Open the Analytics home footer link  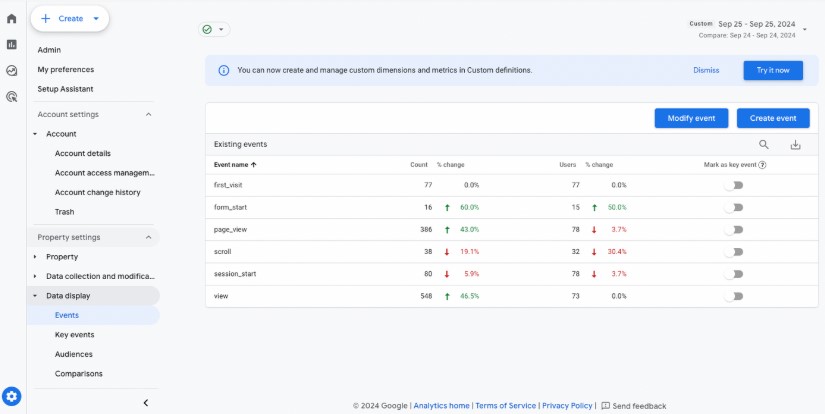click(x=441, y=406)
